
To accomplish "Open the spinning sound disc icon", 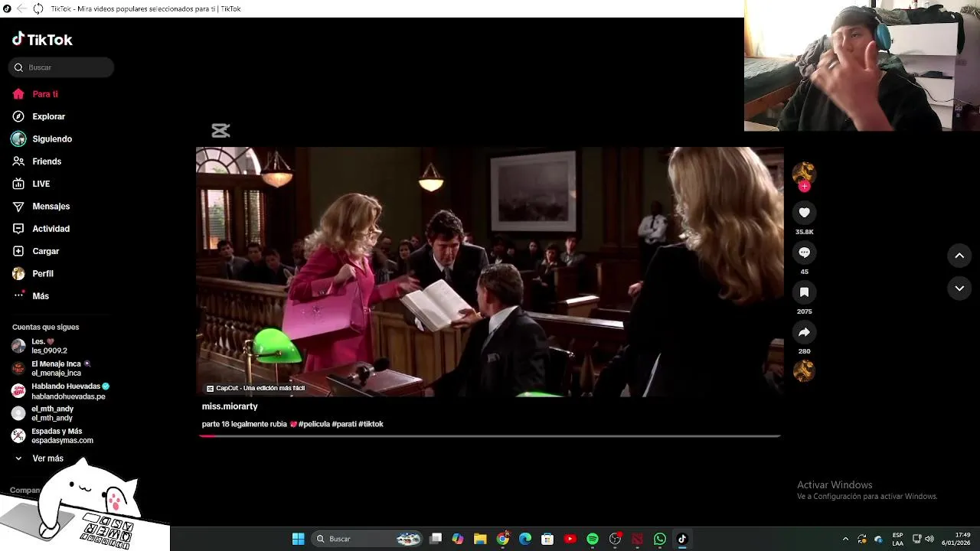I will point(804,371).
